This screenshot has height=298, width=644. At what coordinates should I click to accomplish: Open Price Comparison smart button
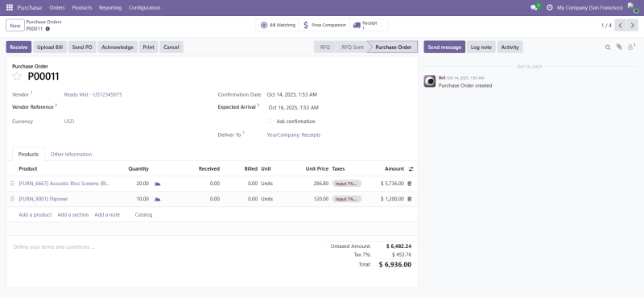(324, 25)
